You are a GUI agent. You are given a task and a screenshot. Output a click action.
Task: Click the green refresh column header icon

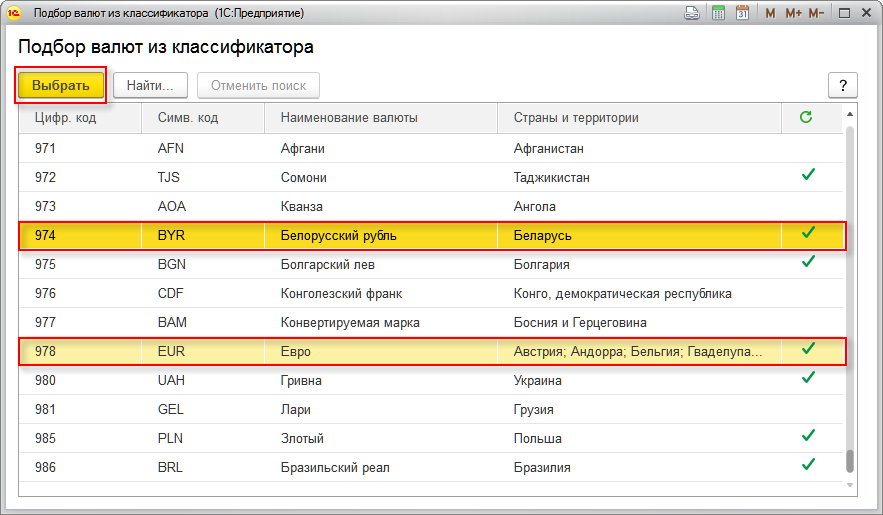[x=806, y=118]
